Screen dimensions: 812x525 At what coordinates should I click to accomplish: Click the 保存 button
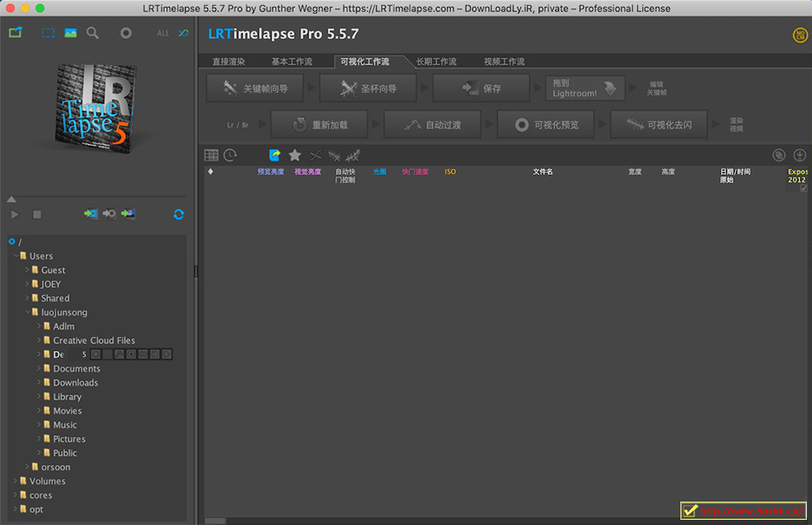481,88
